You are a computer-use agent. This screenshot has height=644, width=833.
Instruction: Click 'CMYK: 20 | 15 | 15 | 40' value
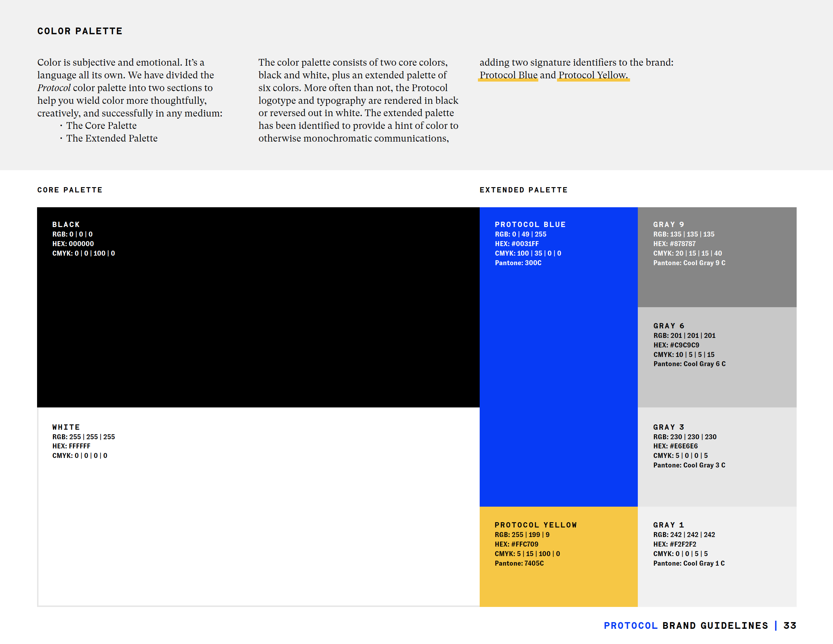pos(688,253)
